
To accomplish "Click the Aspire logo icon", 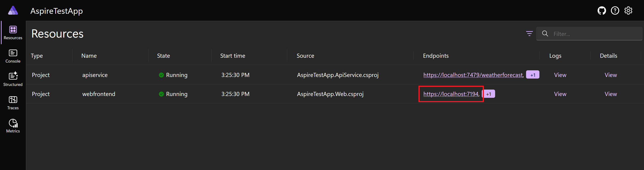I will pos(13,11).
